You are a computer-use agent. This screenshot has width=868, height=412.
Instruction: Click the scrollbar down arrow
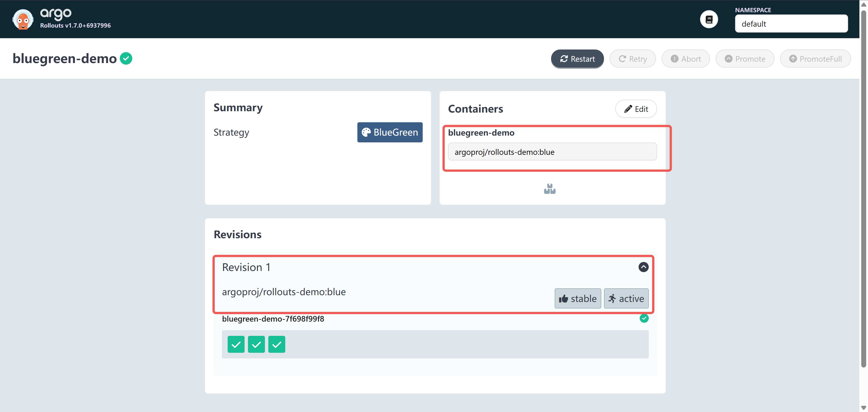coord(864,408)
